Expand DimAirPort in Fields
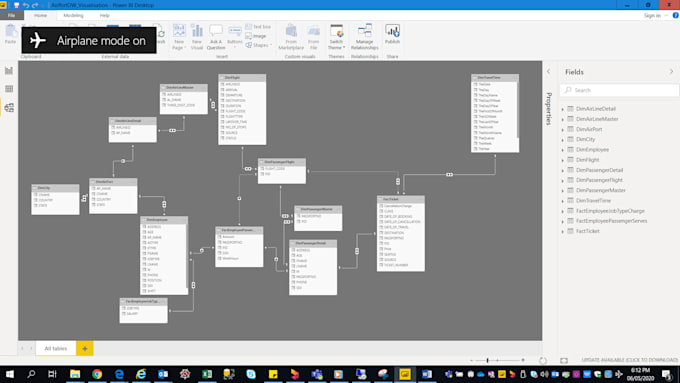This screenshot has height=383, width=680. [563, 130]
